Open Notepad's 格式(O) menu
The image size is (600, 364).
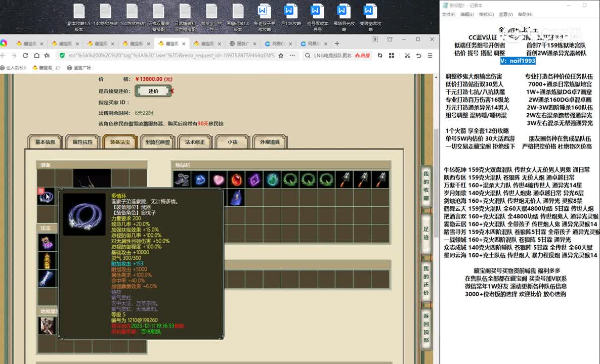click(486, 14)
